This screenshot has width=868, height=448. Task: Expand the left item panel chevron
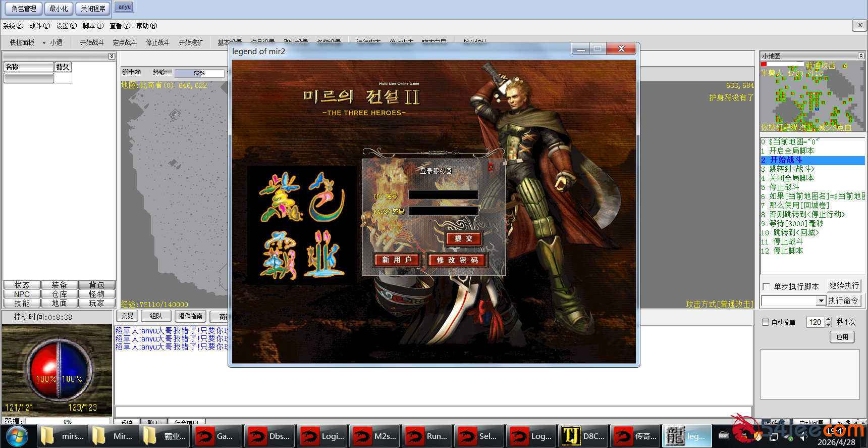112,56
